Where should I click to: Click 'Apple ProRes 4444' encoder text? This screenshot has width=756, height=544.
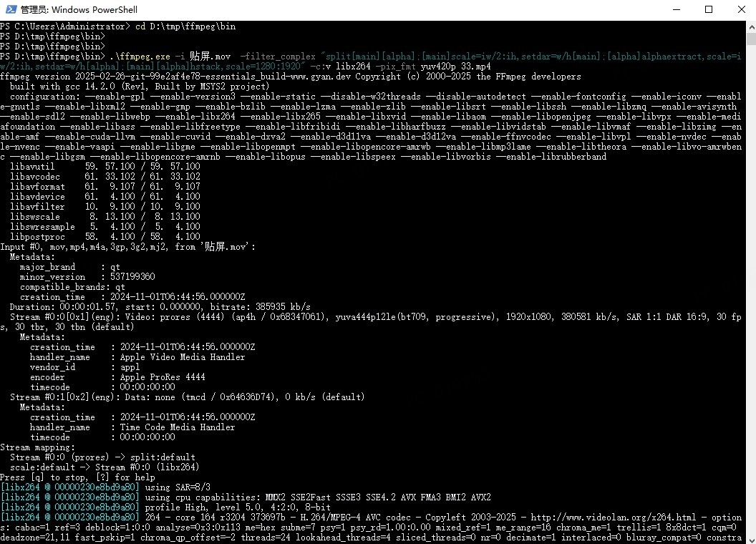163,377
